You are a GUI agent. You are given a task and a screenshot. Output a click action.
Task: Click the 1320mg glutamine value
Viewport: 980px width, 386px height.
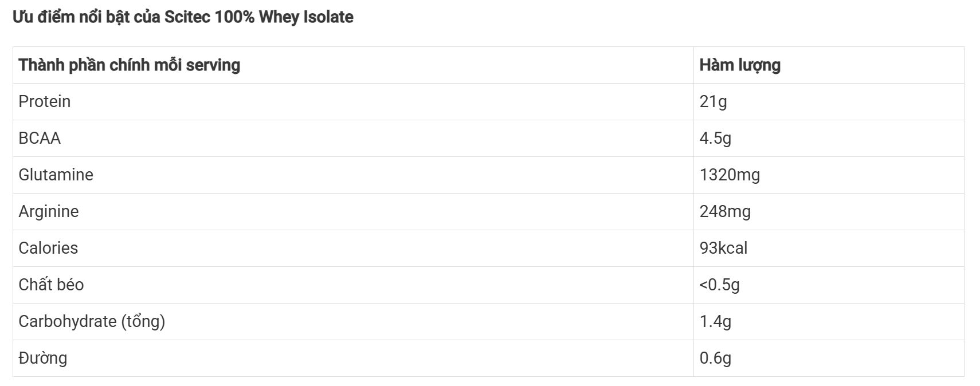click(x=730, y=175)
